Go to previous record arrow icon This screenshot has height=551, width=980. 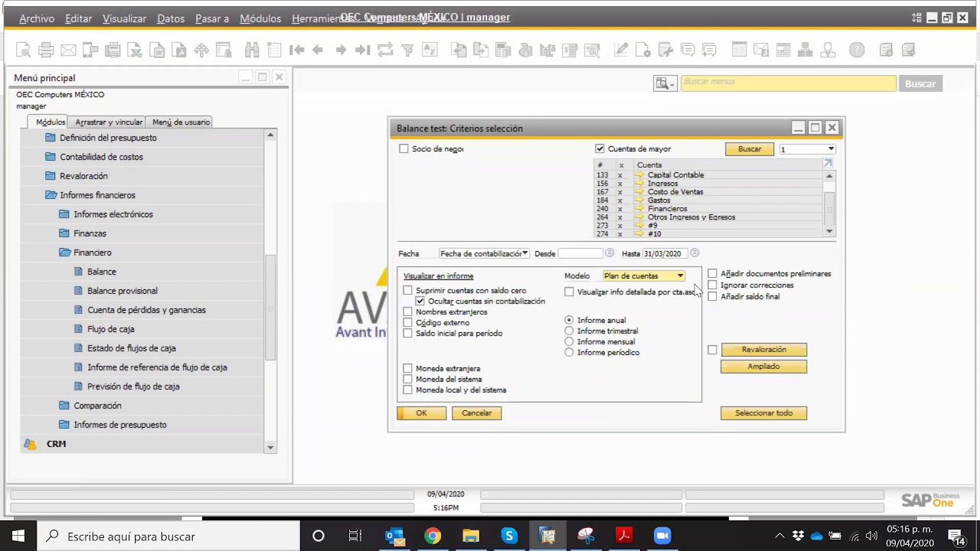318,51
